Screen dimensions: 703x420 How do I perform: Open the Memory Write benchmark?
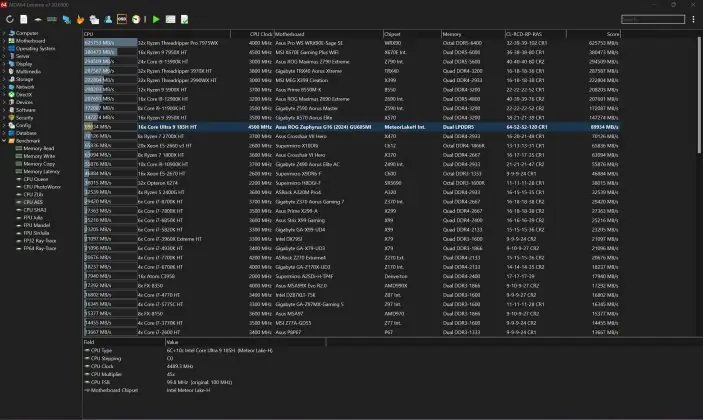click(x=39, y=156)
